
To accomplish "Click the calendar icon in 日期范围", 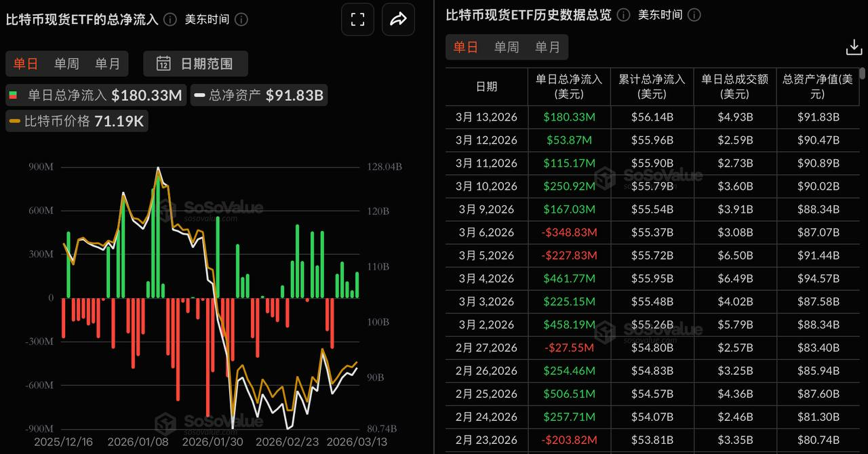I will point(163,64).
